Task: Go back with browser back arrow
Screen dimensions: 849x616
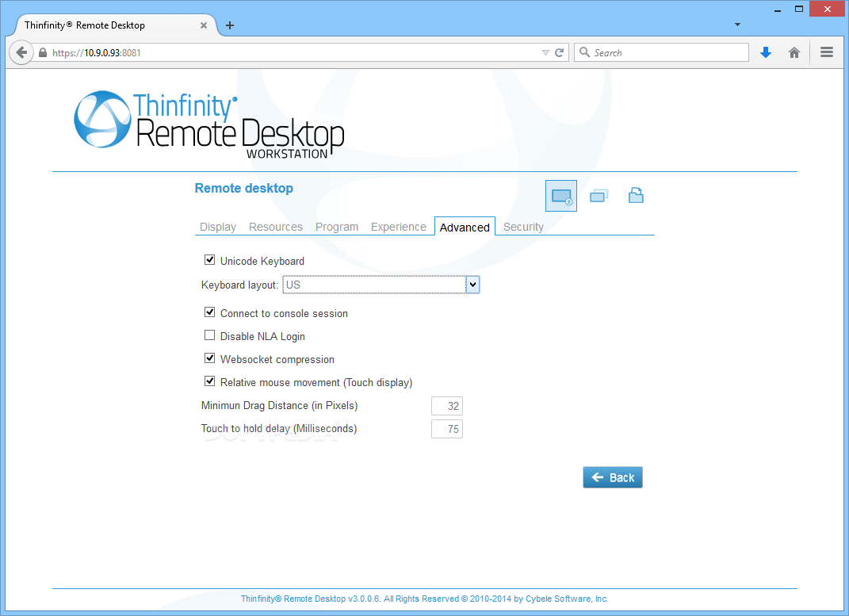Action: coord(21,52)
